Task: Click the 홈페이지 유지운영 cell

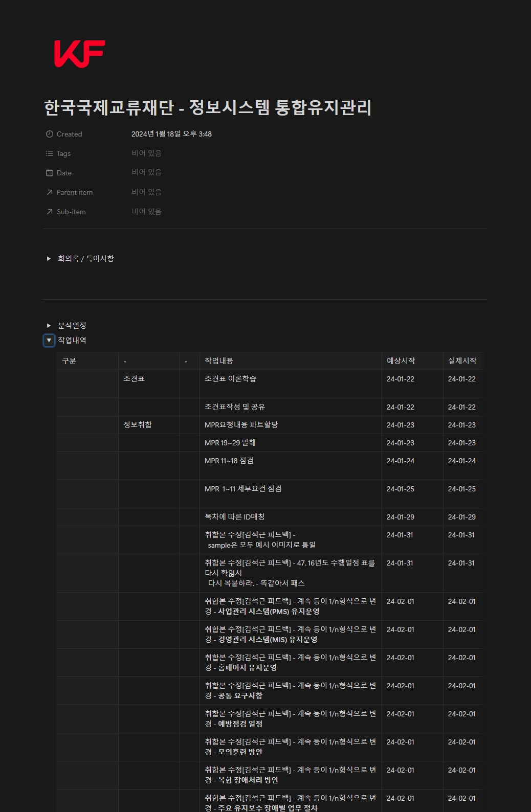Action: tap(291, 663)
